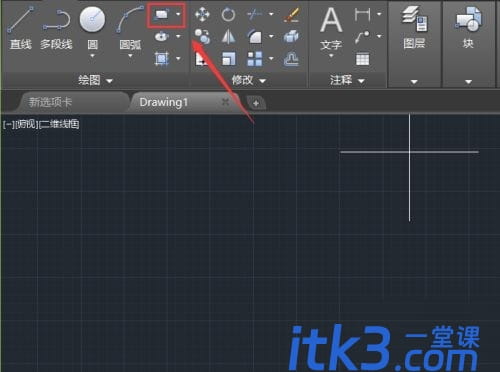The image size is (500, 372).
Task: Open the Trim tool dropdown arrow
Action: tap(271, 14)
